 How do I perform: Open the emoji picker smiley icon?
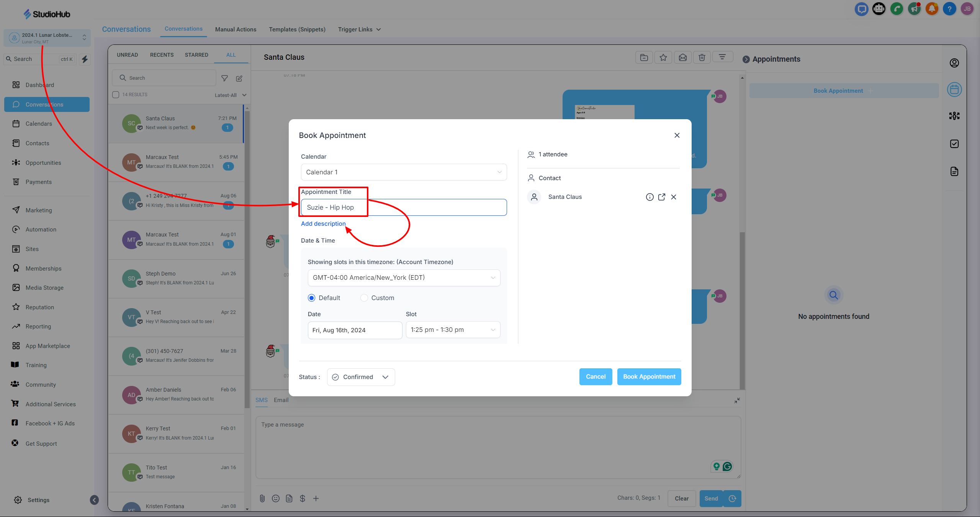point(276,498)
